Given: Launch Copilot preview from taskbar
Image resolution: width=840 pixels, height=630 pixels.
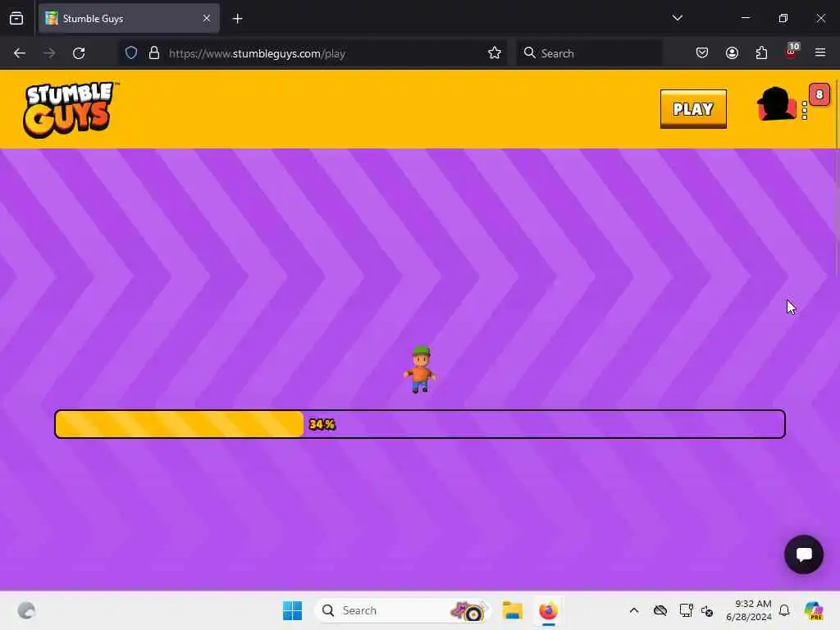Looking at the screenshot, I should click(814, 610).
